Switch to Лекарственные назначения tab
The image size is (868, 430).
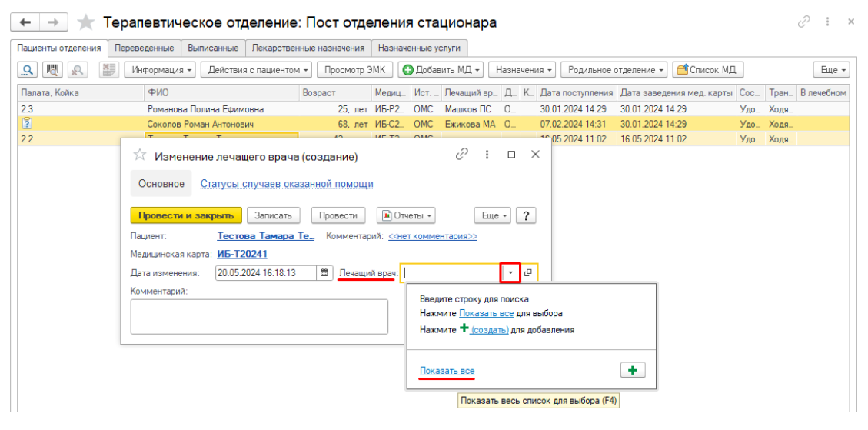[x=308, y=48]
